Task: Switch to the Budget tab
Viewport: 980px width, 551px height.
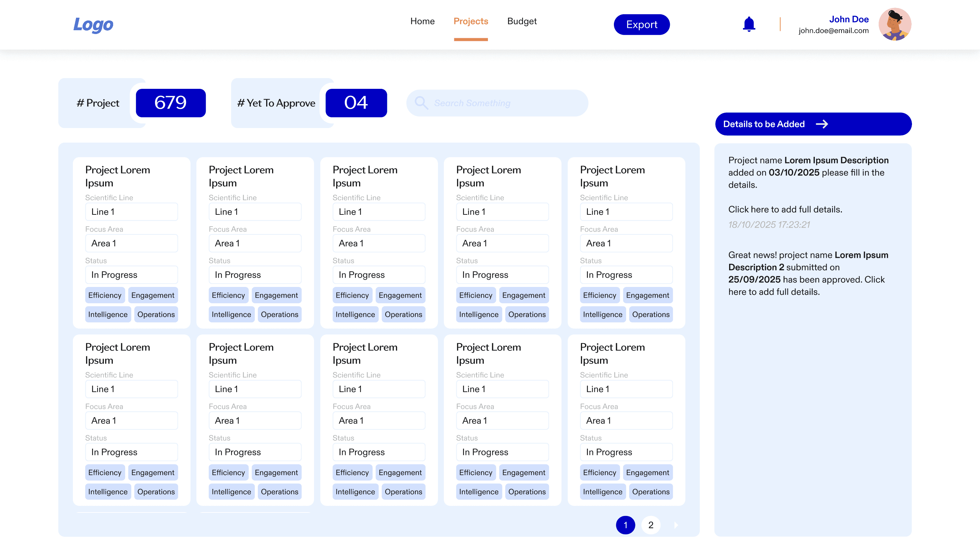Action: point(522,21)
